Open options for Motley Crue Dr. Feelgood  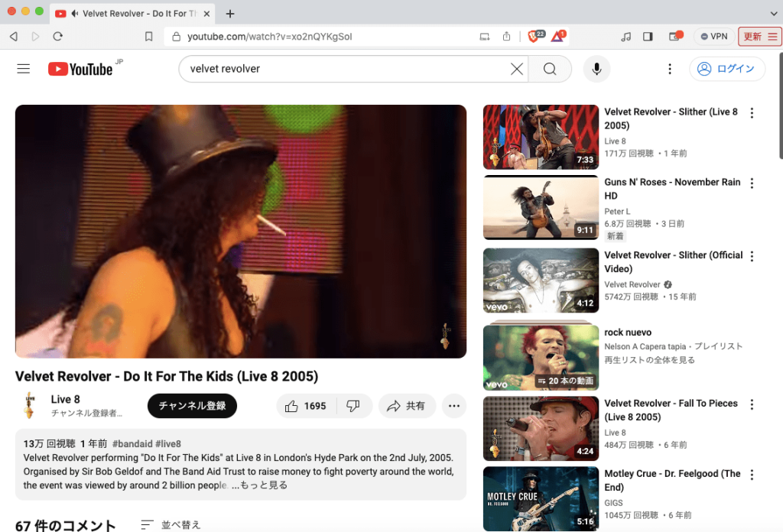(752, 475)
